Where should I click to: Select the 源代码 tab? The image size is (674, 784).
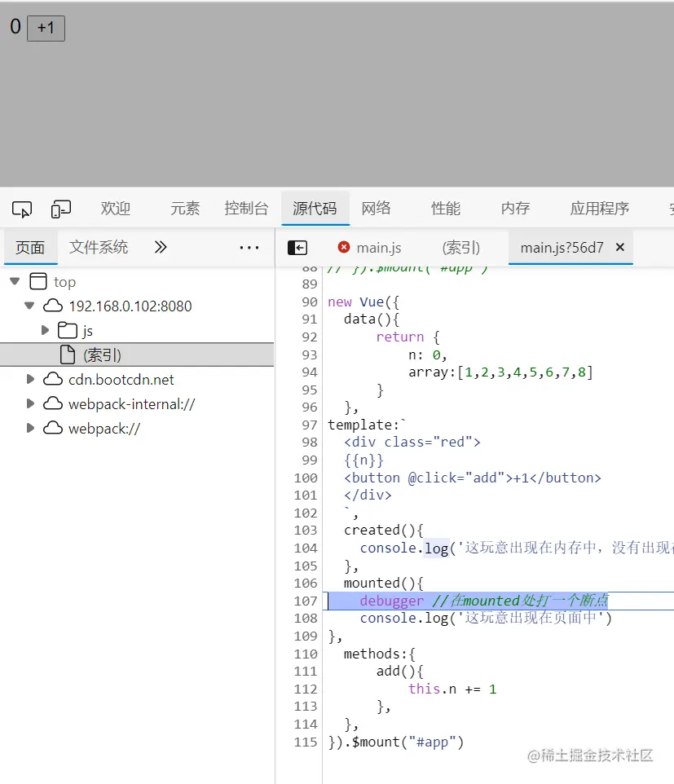pyautogui.click(x=315, y=209)
